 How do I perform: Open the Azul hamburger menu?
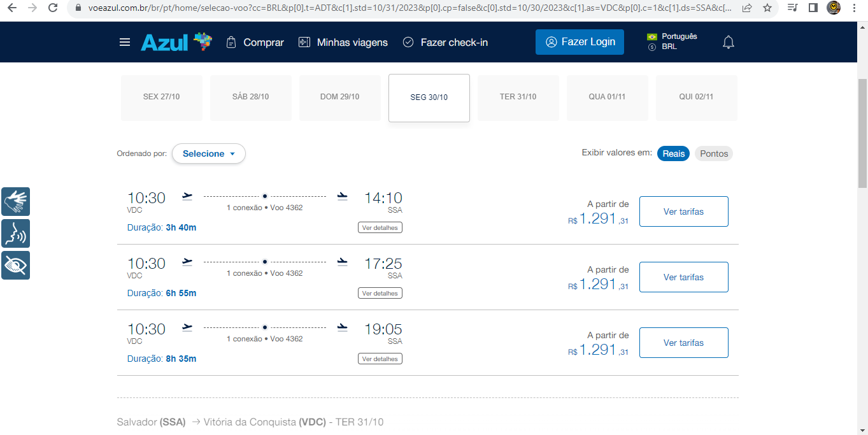tap(125, 42)
